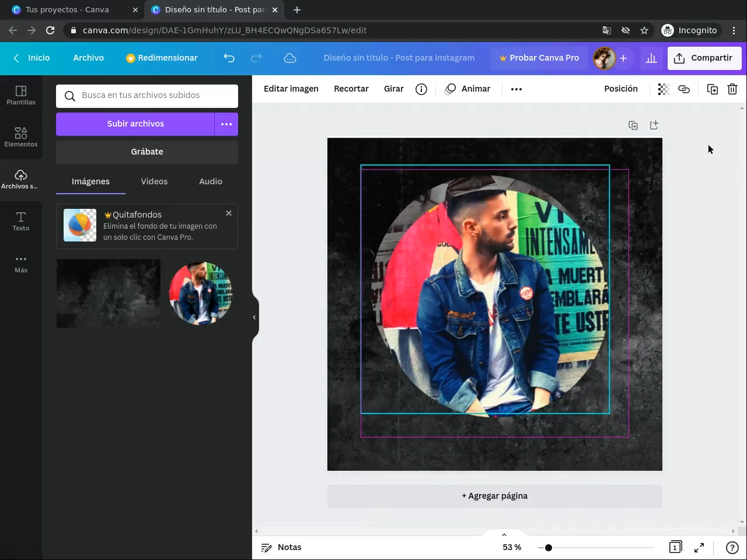Open the Más sidebar panel
This screenshot has width=747, height=560.
[x=21, y=263]
